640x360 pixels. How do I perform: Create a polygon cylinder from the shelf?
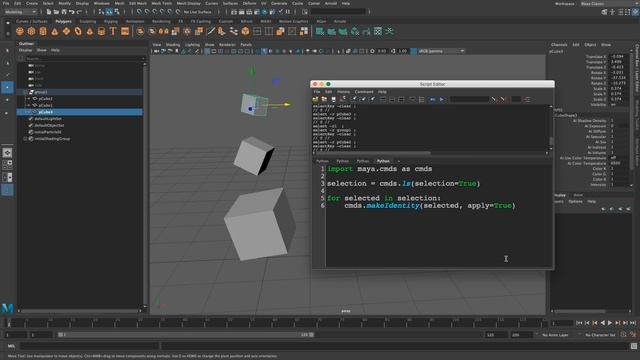point(43,31)
